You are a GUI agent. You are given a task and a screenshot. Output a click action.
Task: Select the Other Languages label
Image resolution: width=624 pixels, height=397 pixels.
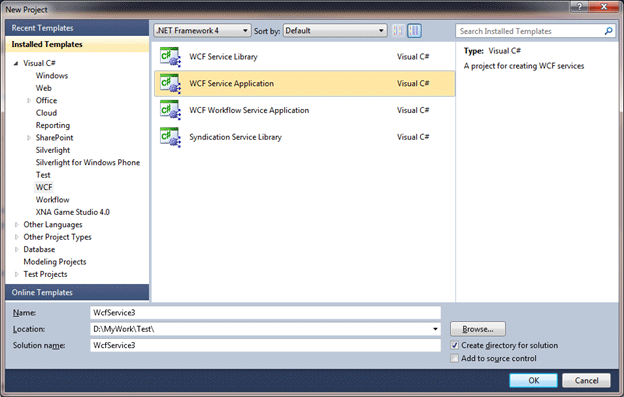click(x=53, y=225)
